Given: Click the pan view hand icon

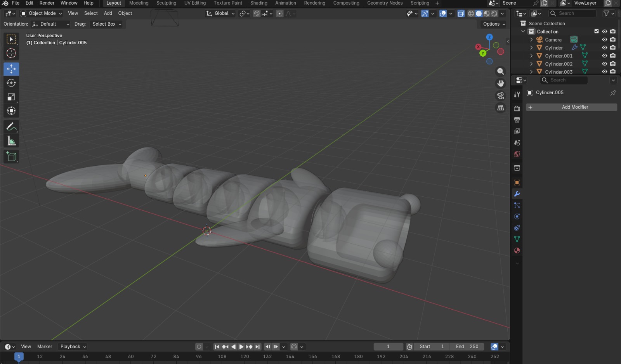Looking at the screenshot, I should point(501,83).
